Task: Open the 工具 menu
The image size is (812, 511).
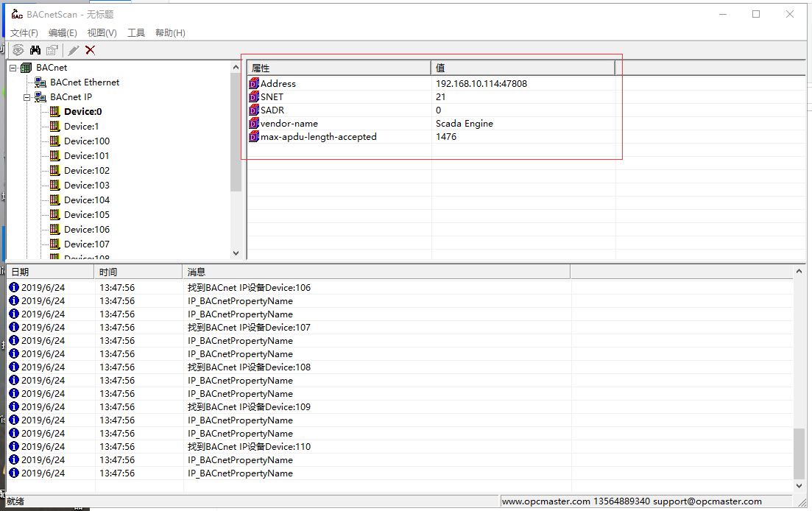Action: pyautogui.click(x=136, y=33)
